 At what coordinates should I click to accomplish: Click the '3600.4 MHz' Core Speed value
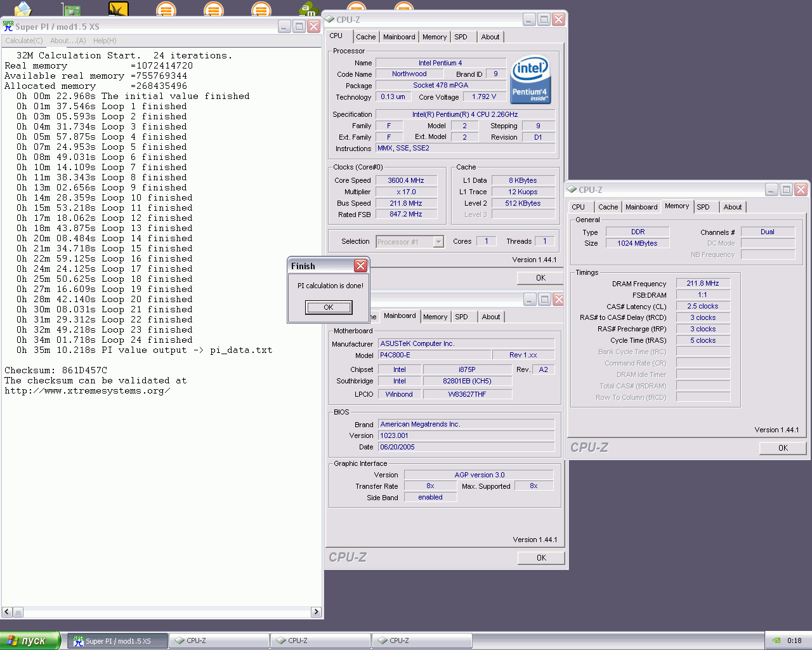pos(406,180)
